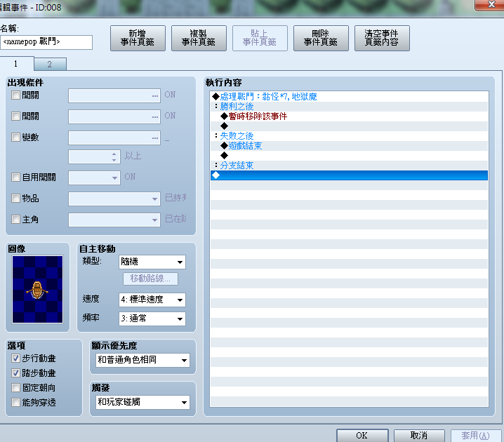The width and height of the screenshot is (504, 442).
Task: Select the 處理戰鬥：黏怪*7, 地獄魔 command line
Action: 349,96
